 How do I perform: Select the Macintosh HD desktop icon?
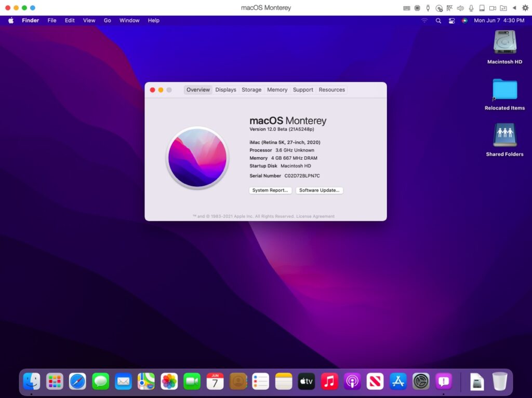[504, 47]
